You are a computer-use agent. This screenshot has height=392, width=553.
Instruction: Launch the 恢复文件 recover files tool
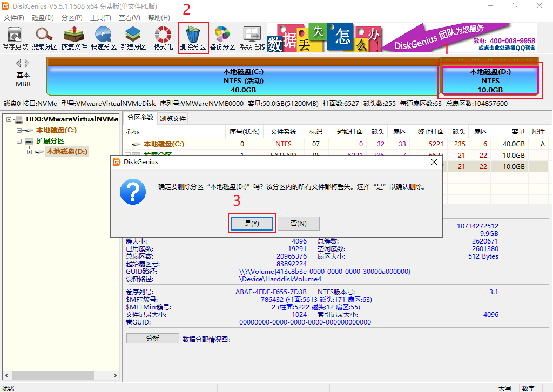(x=73, y=38)
